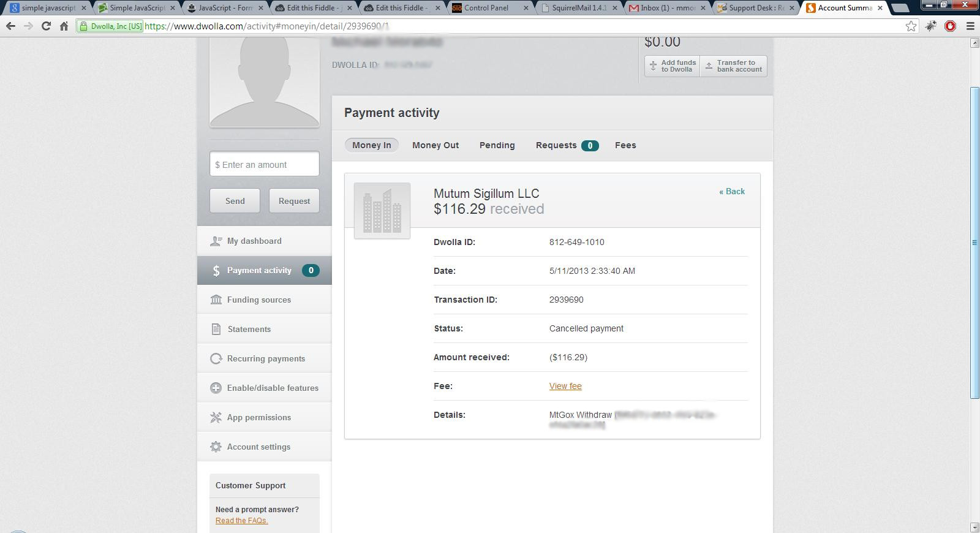Open the Fees tab
980x533 pixels.
pyautogui.click(x=625, y=145)
